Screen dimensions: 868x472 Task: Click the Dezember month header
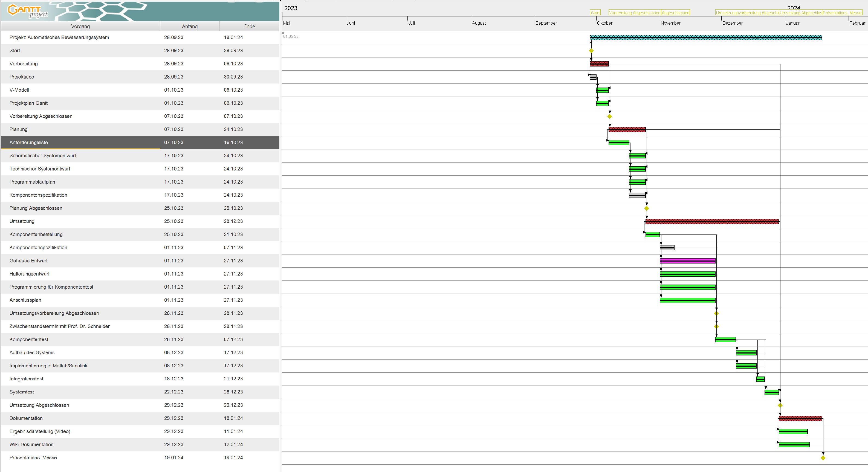click(x=732, y=23)
